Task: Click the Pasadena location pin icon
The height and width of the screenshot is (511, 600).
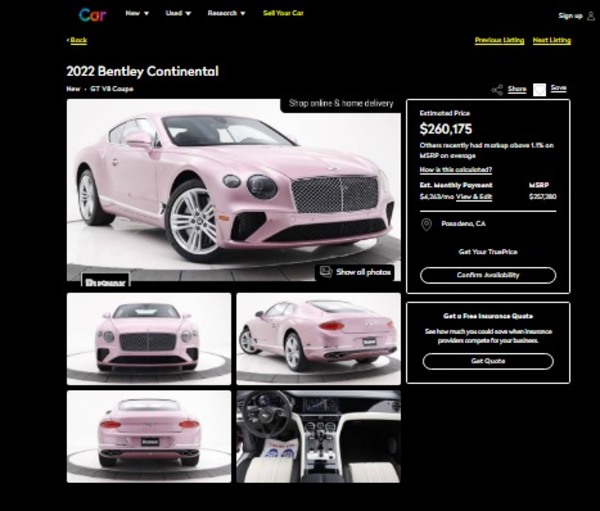Action: (427, 224)
